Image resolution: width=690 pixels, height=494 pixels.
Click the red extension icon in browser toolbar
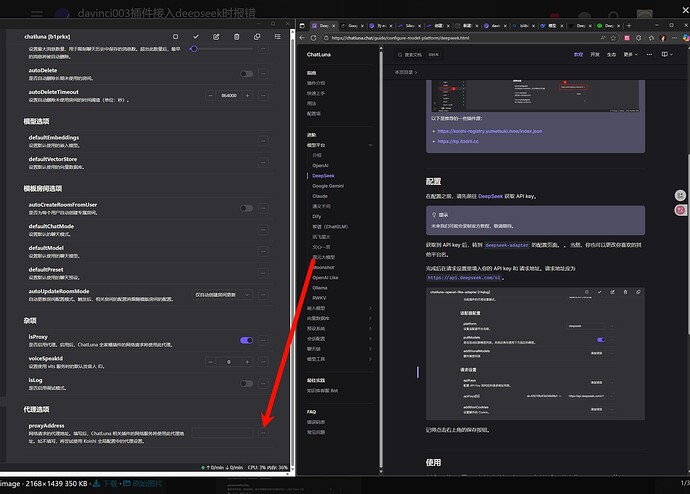pyautogui.click(x=627, y=38)
